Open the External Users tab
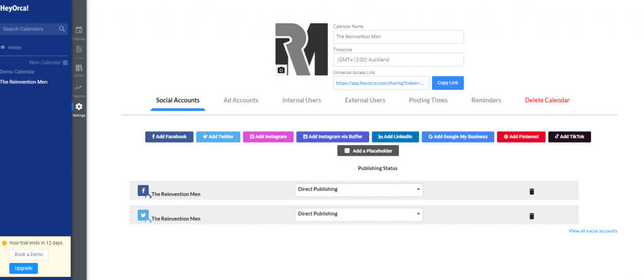Screen dimensions: 644x280 [365, 100]
